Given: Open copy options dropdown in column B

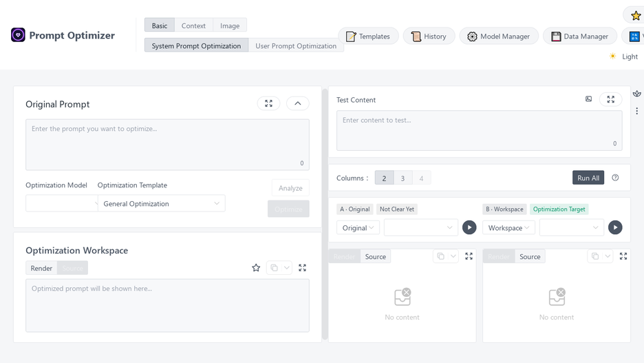Looking at the screenshot, I should pyautogui.click(x=608, y=256).
